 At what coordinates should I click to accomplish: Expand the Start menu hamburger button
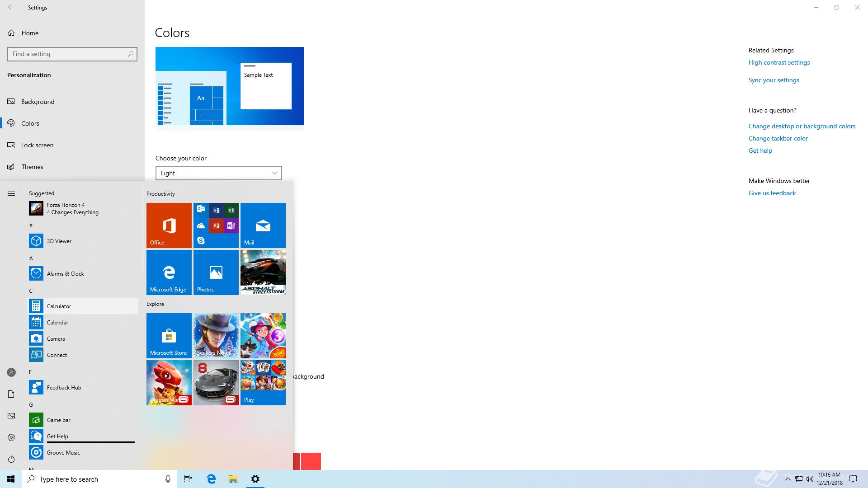(x=11, y=193)
